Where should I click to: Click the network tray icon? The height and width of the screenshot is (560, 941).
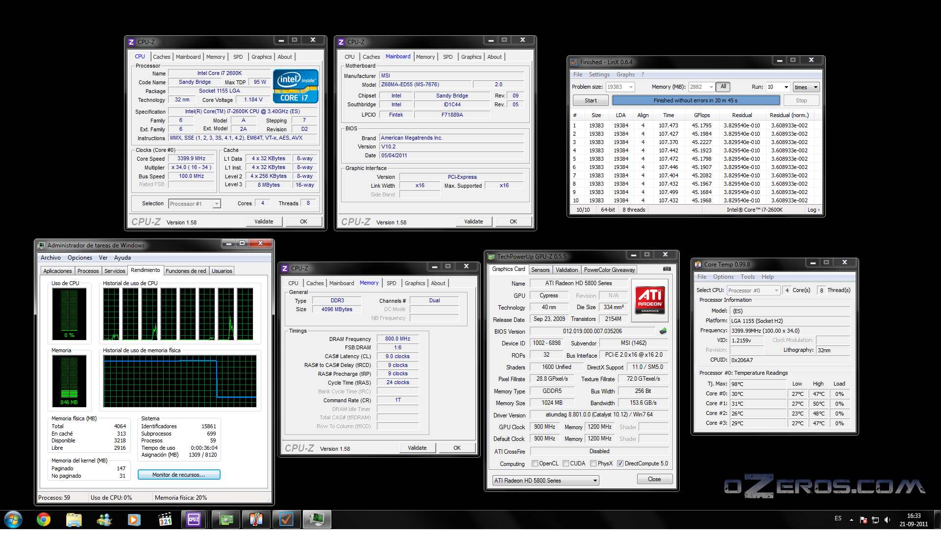tap(875, 520)
